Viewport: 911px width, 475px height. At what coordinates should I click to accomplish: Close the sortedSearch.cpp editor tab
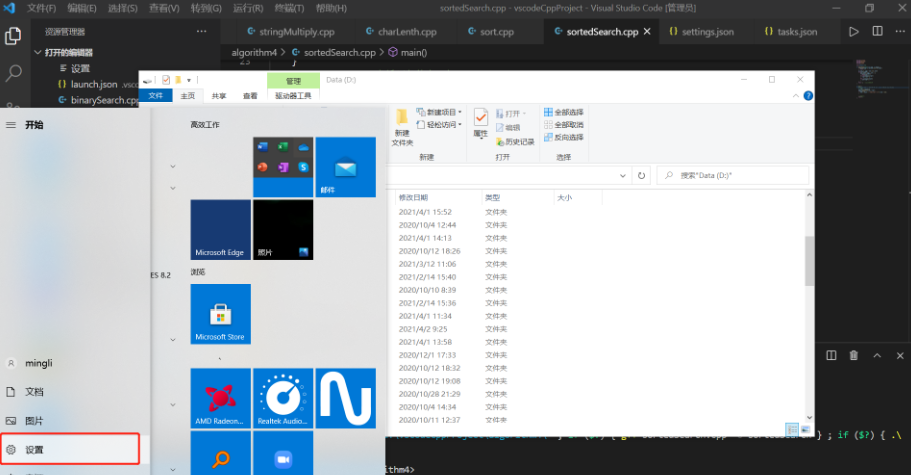click(647, 32)
